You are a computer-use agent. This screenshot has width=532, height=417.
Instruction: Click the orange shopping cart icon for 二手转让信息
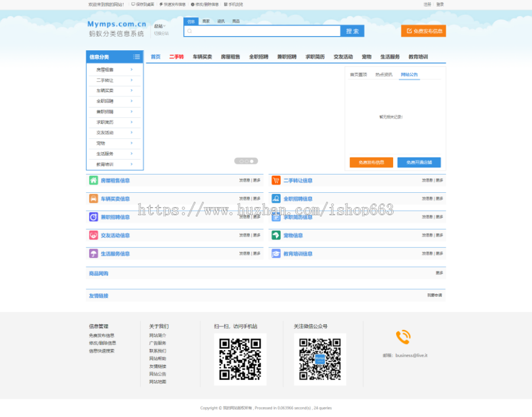click(276, 180)
